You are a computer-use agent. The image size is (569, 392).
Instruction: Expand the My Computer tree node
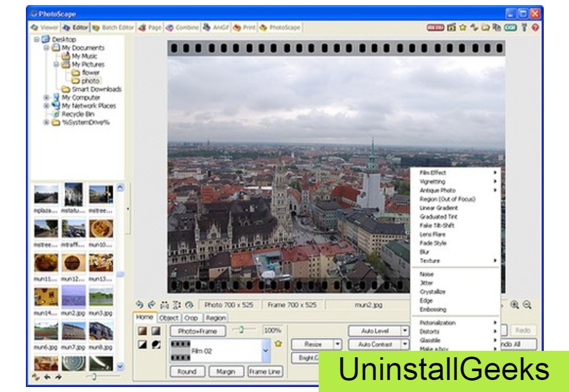coord(46,97)
